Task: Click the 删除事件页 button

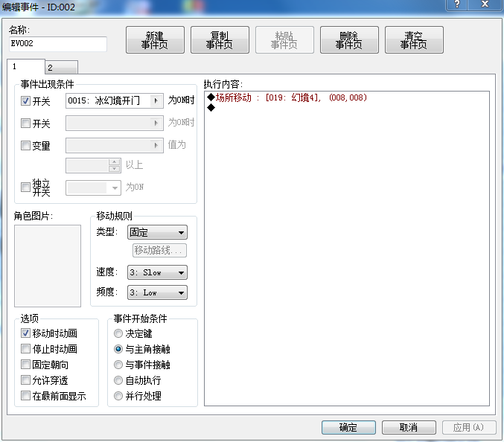Action: click(x=349, y=40)
